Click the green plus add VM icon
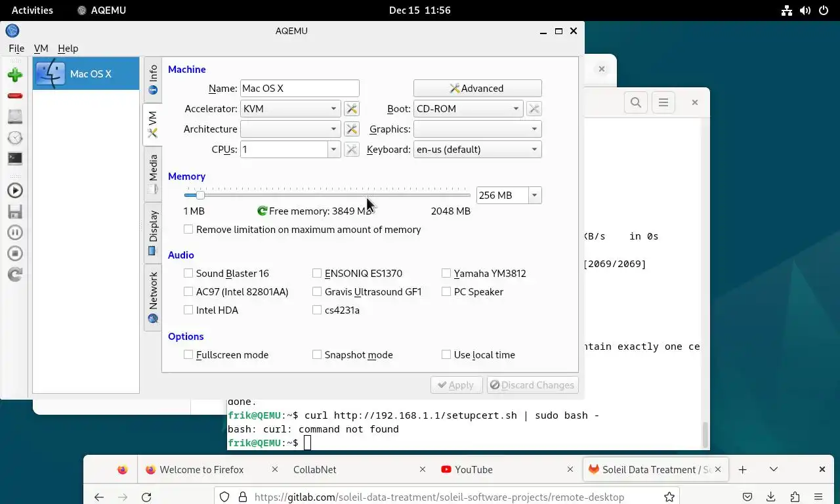This screenshot has width=840, height=504. pos(14,75)
